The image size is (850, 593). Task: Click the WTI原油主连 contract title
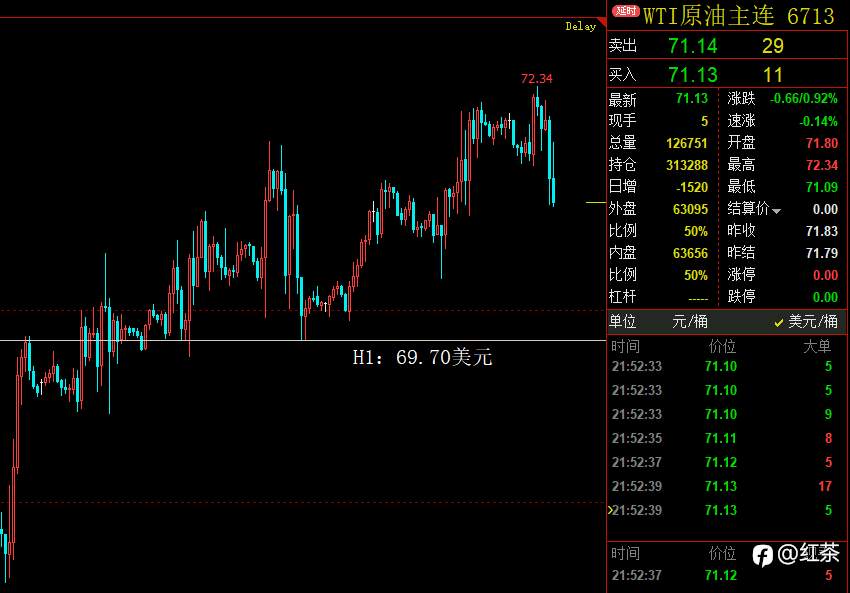pos(708,15)
